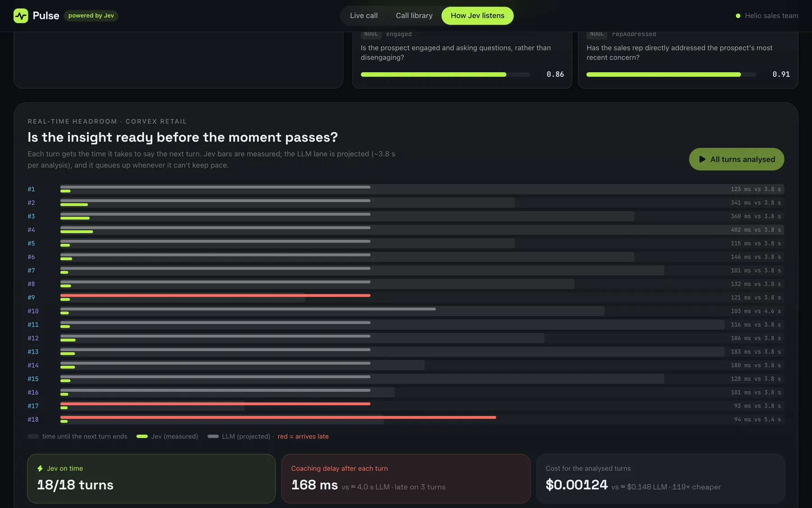Click turn label #8
This screenshot has height=508, width=812.
[31, 284]
